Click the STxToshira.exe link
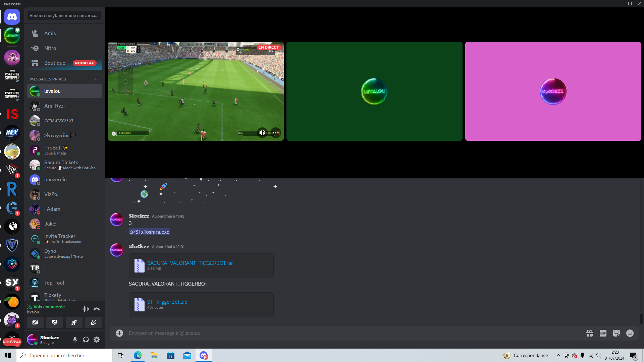This screenshot has height=362, width=644. (x=149, y=232)
